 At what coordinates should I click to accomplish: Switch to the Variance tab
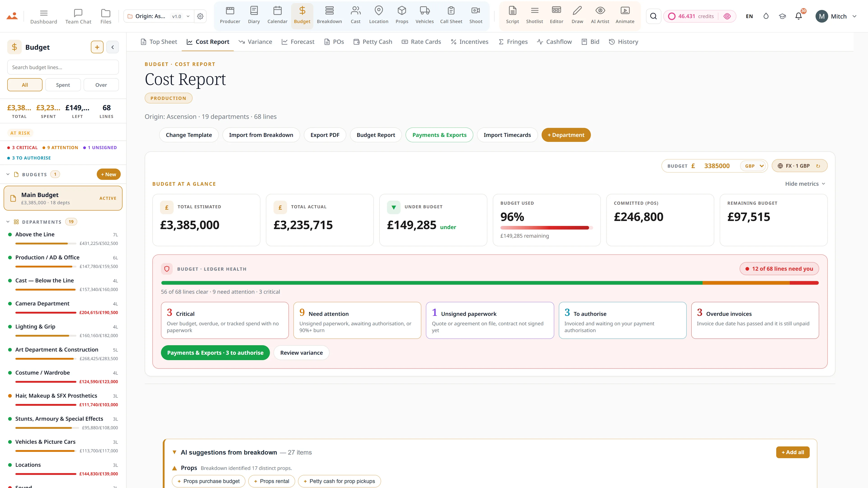pyautogui.click(x=255, y=42)
